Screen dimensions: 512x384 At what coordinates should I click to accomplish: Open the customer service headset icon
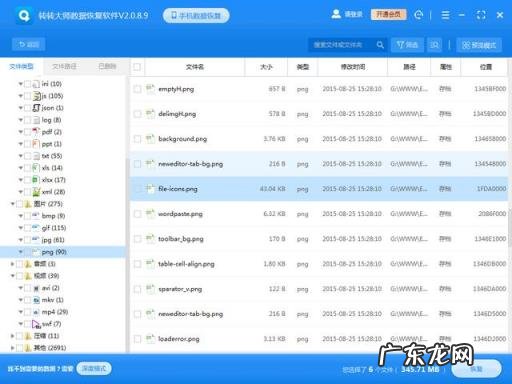419,15
